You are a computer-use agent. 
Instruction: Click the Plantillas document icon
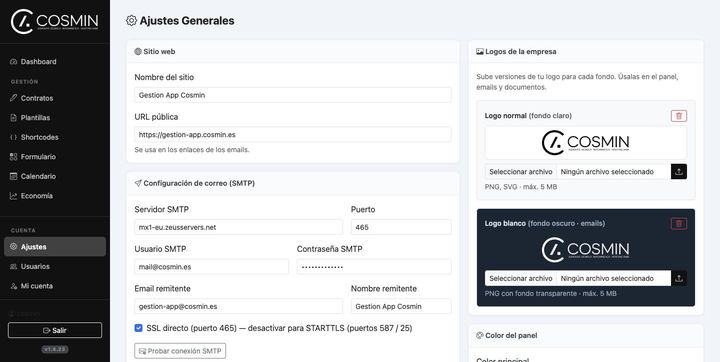pyautogui.click(x=13, y=118)
